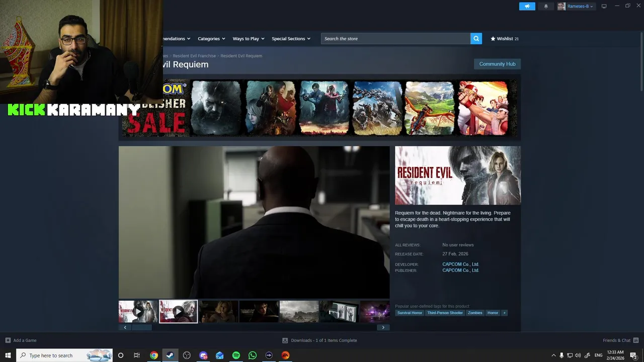Image resolution: width=644 pixels, height=362 pixels.
Task: Click the microphone tray icon
Action: (x=561, y=355)
